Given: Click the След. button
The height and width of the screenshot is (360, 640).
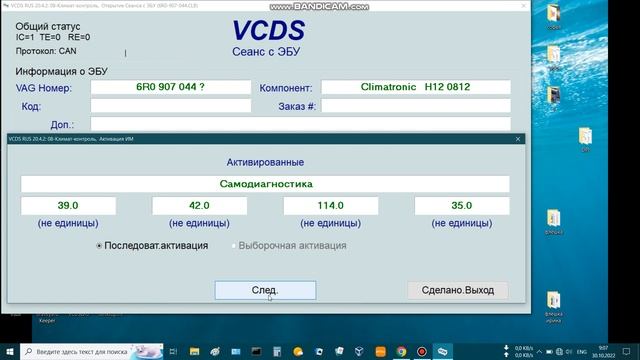Looking at the screenshot, I should tap(265, 290).
